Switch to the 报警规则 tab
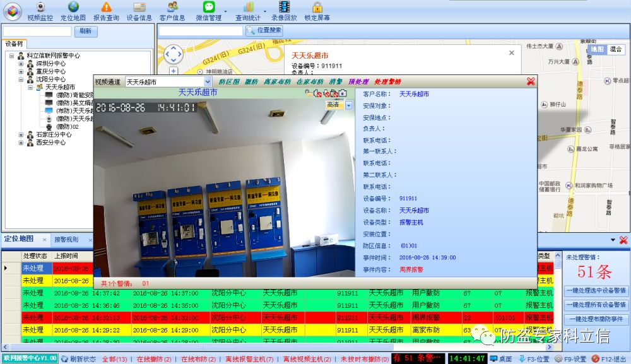631x364 pixels. 66,240
